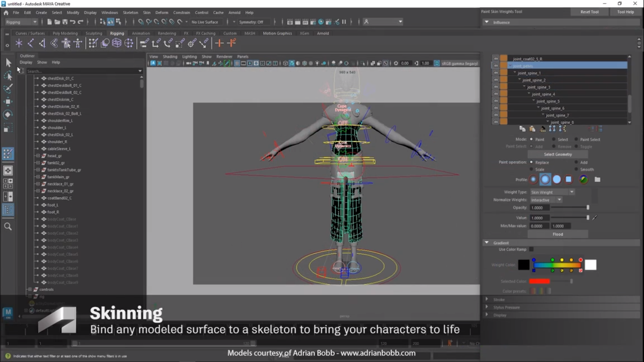Image resolution: width=644 pixels, height=362 pixels.
Task: Click the Flood button
Action: [558, 234]
